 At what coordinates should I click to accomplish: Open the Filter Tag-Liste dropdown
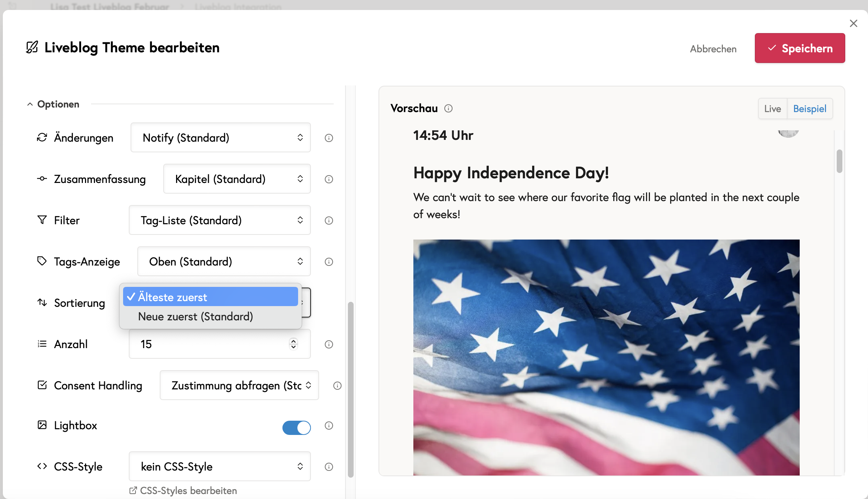[219, 220]
